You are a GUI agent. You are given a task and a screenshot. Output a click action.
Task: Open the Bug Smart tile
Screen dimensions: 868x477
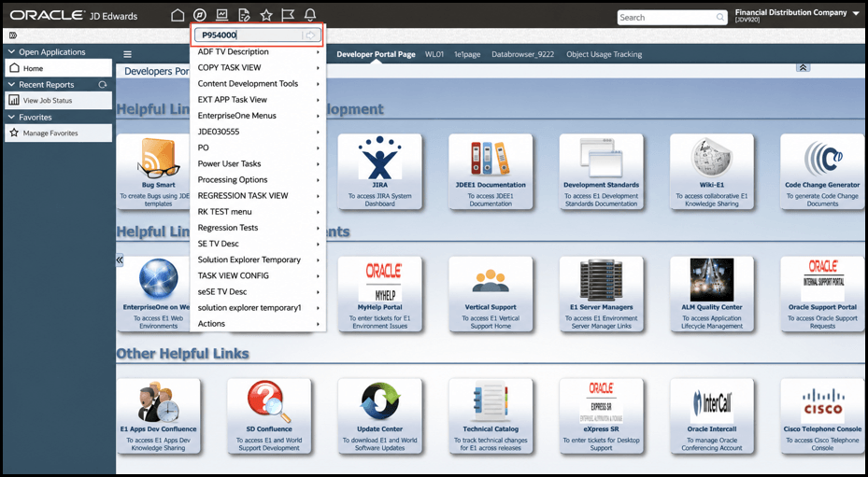pyautogui.click(x=154, y=172)
